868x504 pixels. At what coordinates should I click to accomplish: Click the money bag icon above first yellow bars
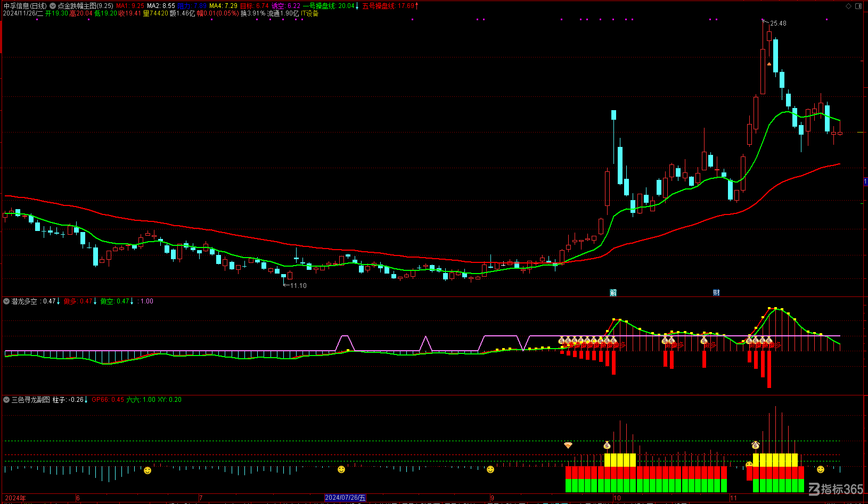[x=607, y=445]
